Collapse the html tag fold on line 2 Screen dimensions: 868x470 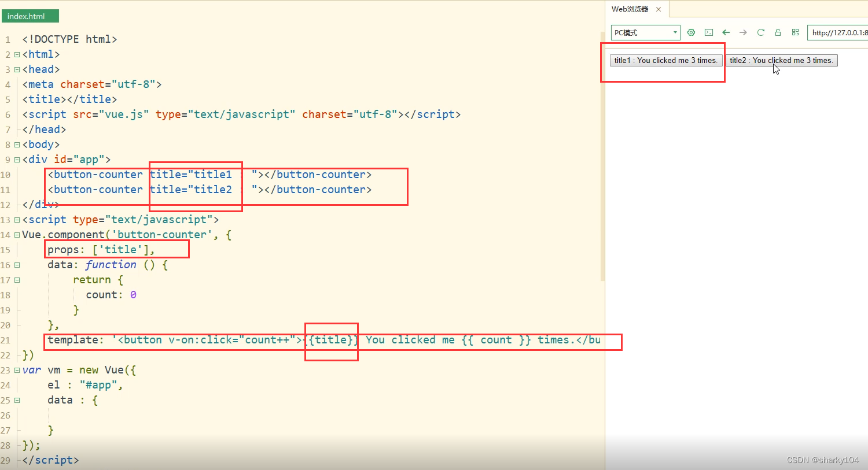click(x=17, y=54)
